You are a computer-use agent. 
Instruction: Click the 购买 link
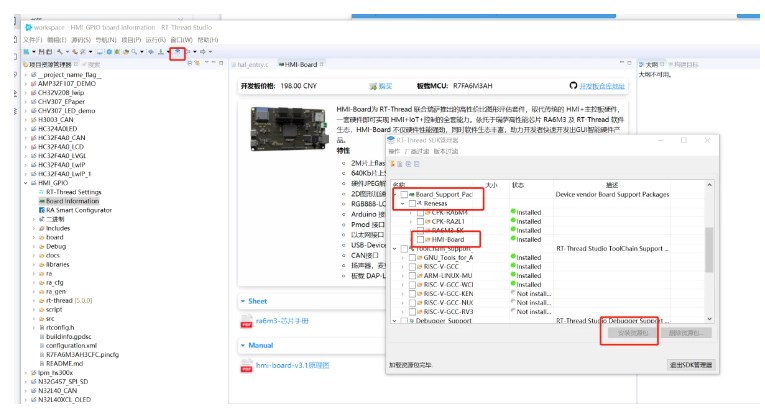coord(385,86)
